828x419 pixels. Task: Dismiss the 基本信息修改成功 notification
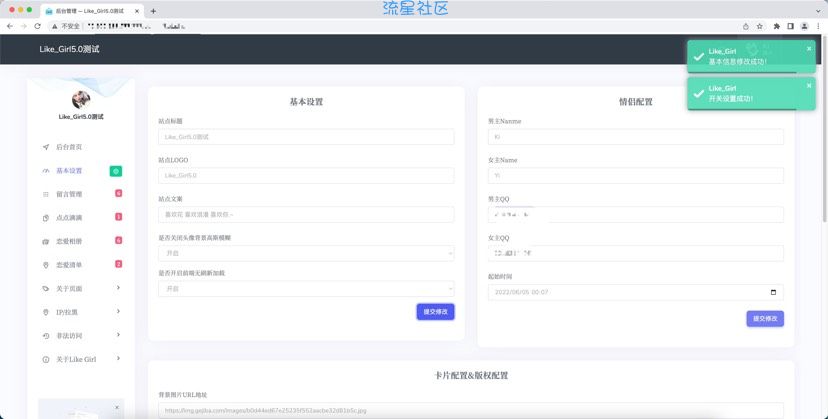tap(809, 49)
